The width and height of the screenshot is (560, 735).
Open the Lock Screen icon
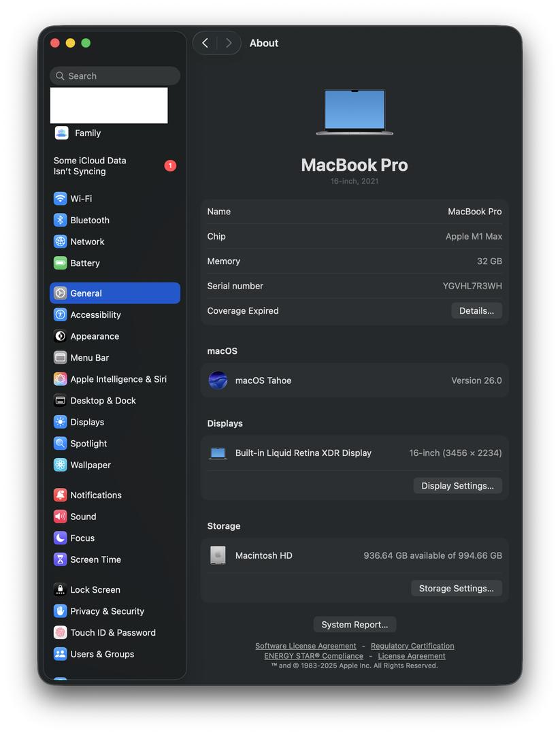(x=60, y=590)
